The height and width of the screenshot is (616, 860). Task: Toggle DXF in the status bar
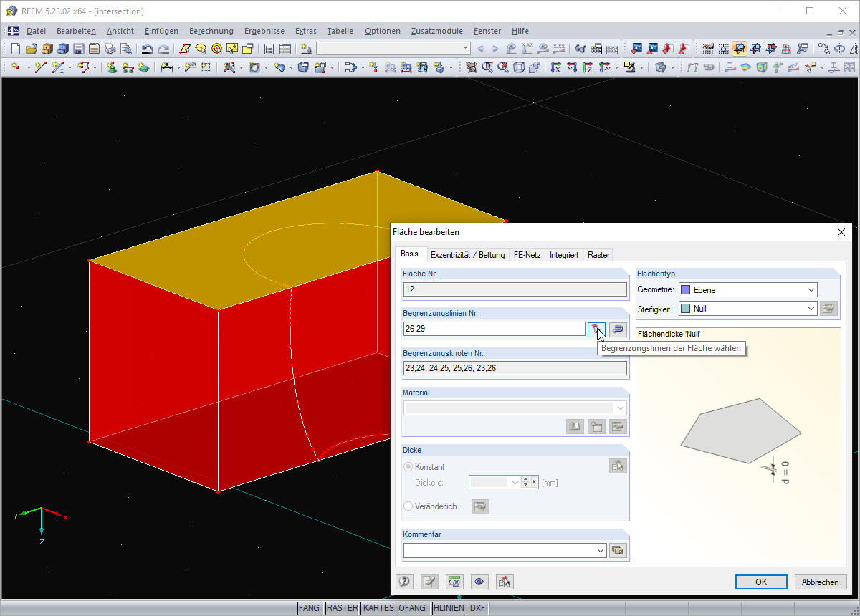pyautogui.click(x=478, y=608)
